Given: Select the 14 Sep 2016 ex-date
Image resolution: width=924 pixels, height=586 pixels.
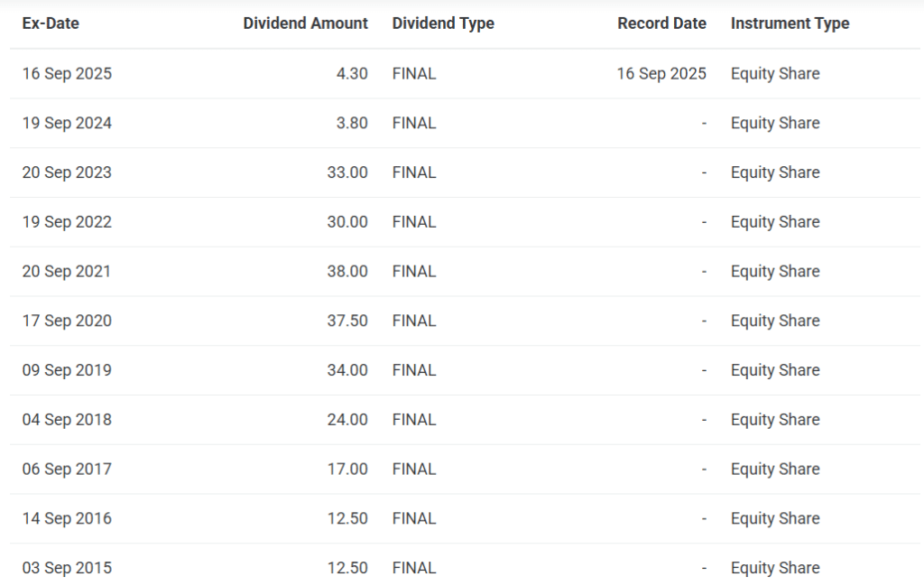Looking at the screenshot, I should [x=67, y=519].
